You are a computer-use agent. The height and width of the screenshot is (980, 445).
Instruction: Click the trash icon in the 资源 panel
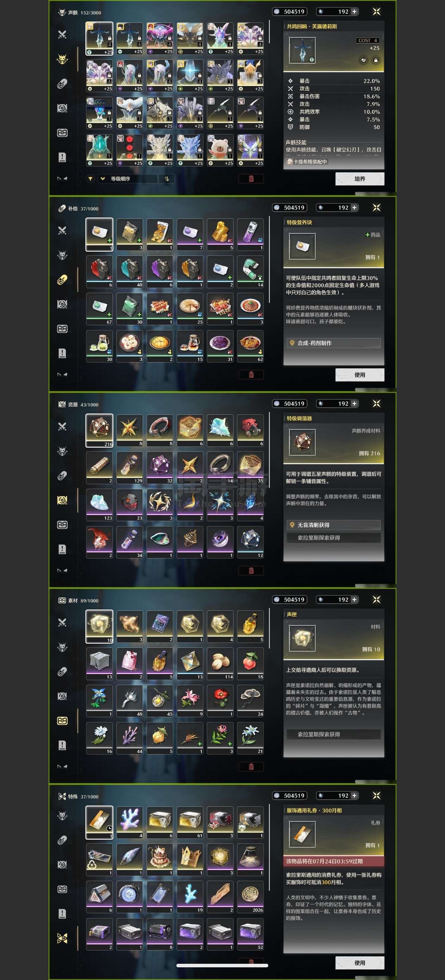click(x=251, y=570)
